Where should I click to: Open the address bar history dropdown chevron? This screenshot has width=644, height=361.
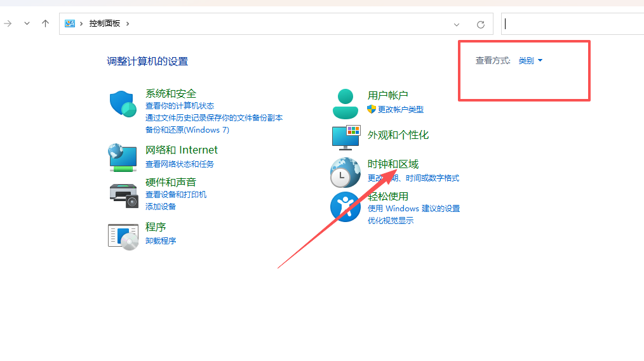457,24
